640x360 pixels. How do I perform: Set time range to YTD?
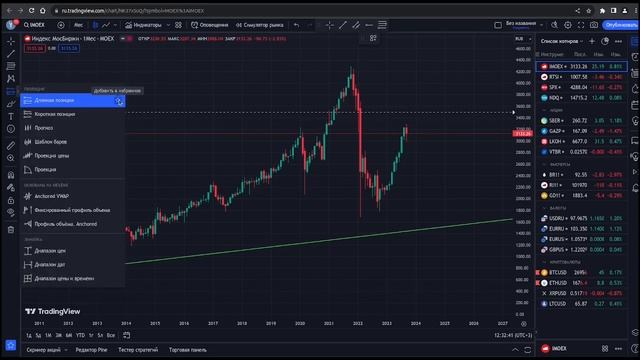click(80, 336)
